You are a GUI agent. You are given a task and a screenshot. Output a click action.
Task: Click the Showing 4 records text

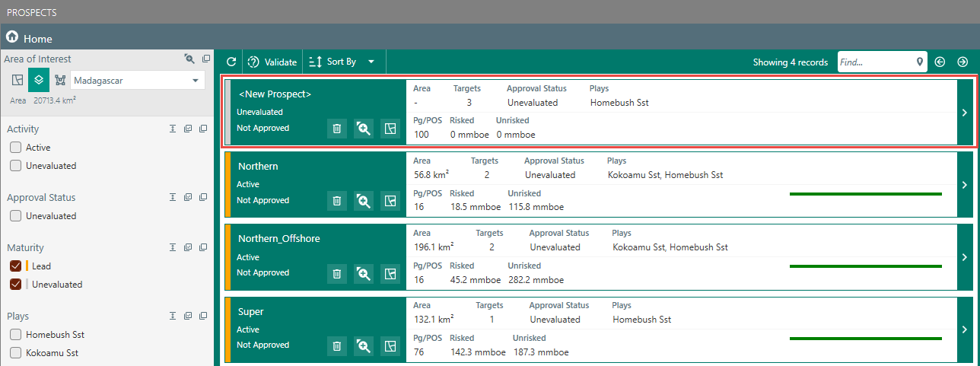point(791,62)
